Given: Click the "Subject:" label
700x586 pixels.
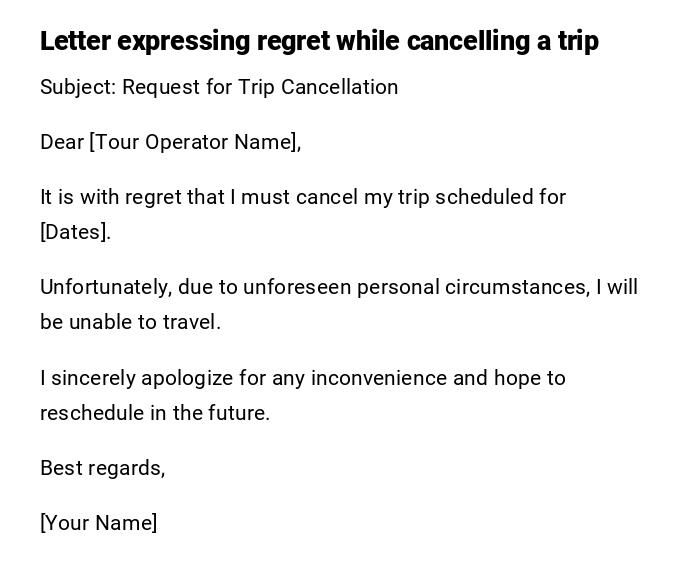Looking at the screenshot, I should (x=78, y=87).
